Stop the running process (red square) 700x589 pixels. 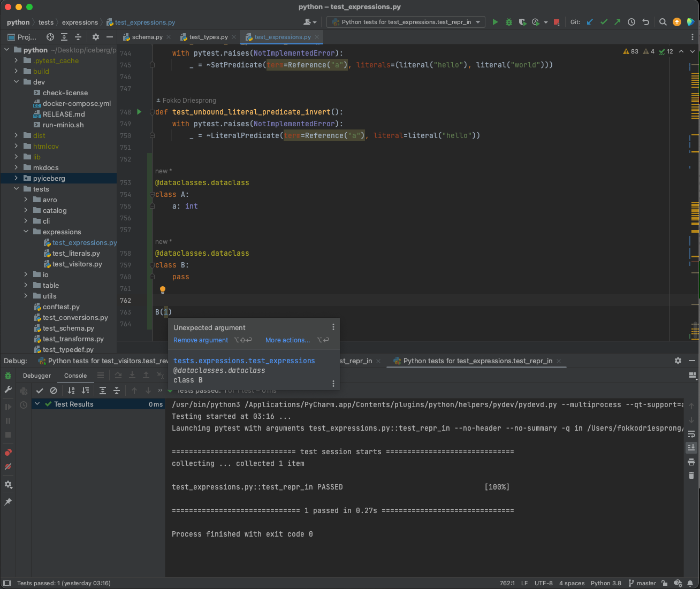click(x=557, y=22)
